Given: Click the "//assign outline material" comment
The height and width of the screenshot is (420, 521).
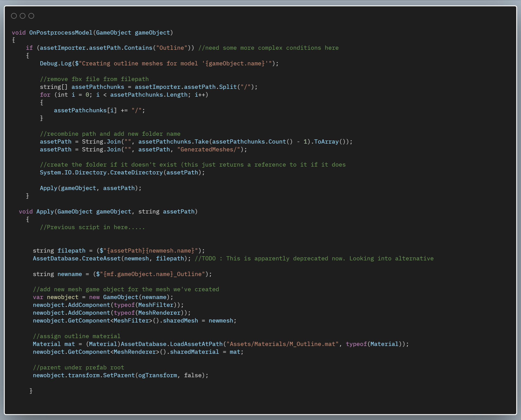Looking at the screenshot, I should [77, 336].
